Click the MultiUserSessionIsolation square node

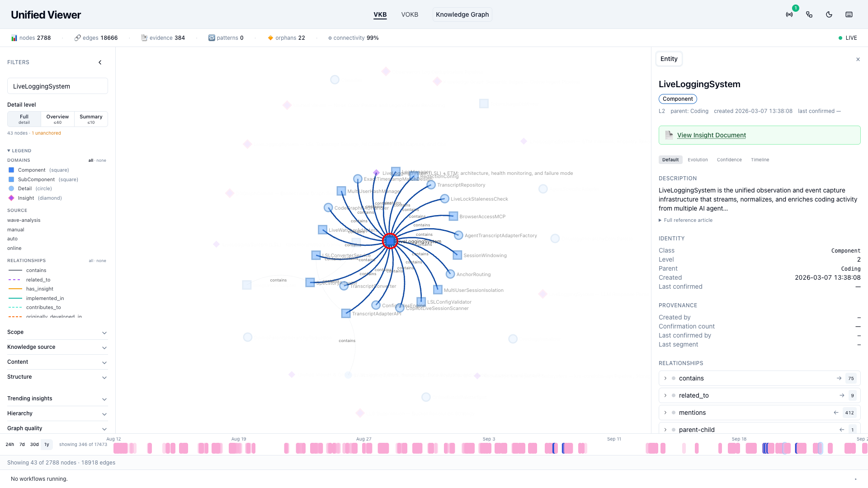point(438,290)
